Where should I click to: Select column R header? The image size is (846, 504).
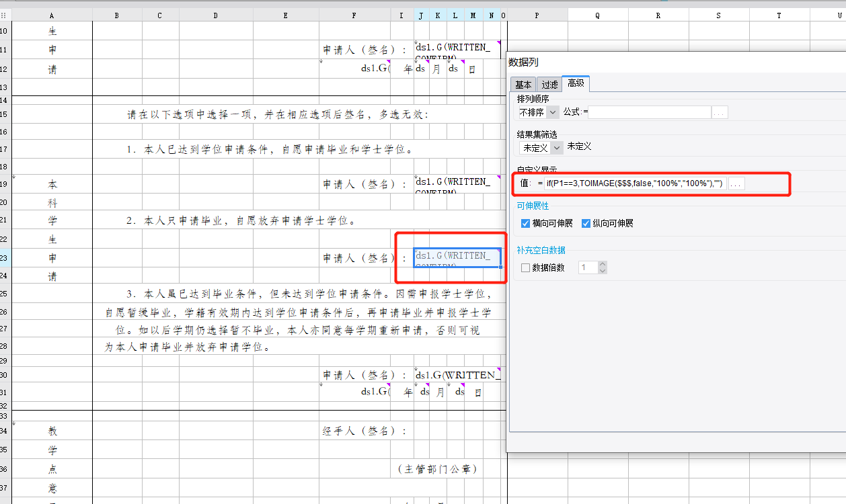658,15
